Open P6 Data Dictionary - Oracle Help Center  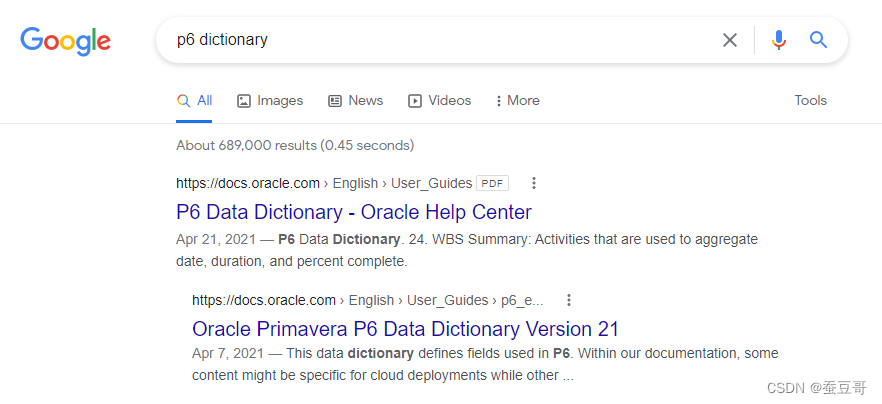click(353, 212)
